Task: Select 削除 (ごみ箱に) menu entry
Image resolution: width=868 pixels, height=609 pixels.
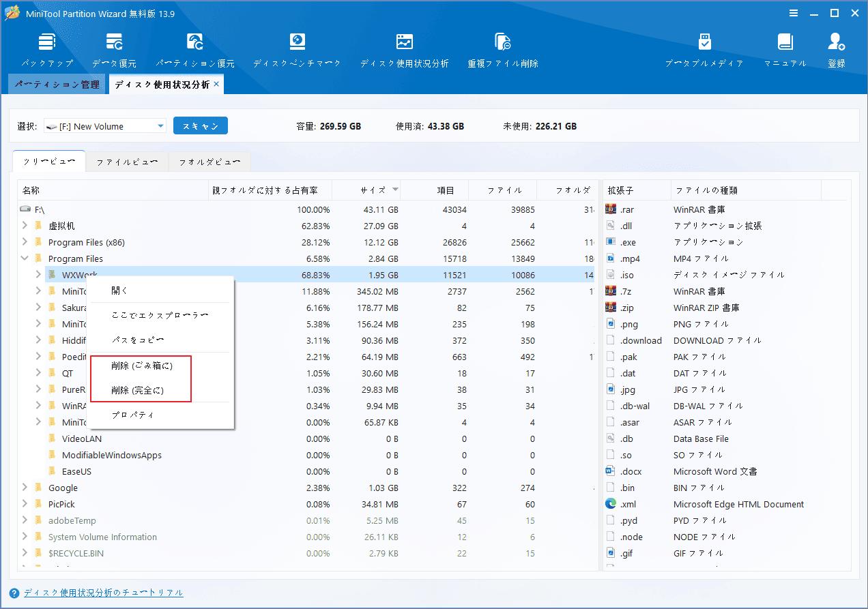Action: tap(162, 366)
